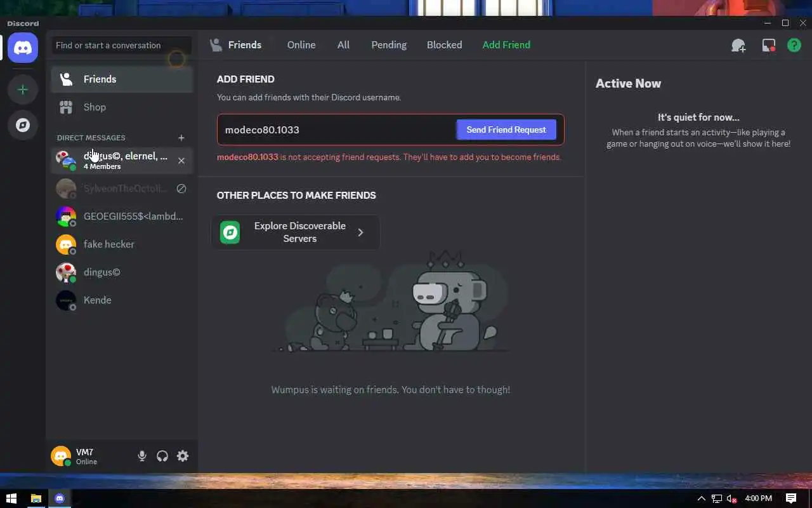Click Send Friend Request button
The height and width of the screenshot is (508, 812).
(x=506, y=130)
